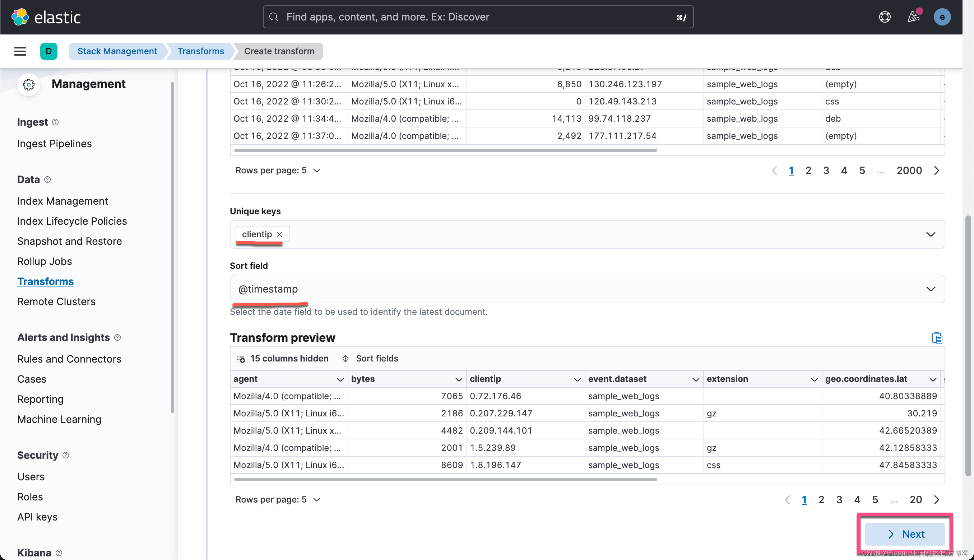Viewport: 974px width, 560px height.
Task: Open the clientip column header menu
Action: pyautogui.click(x=577, y=379)
